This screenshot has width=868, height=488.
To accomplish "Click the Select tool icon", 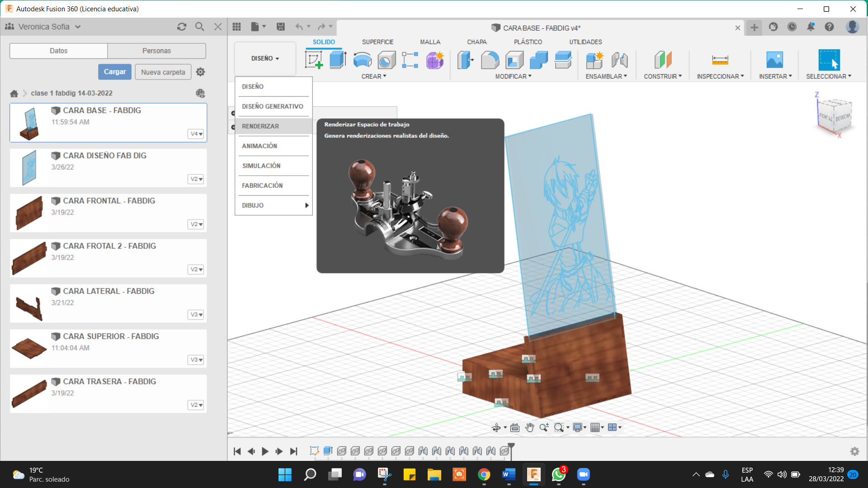I will (x=829, y=60).
